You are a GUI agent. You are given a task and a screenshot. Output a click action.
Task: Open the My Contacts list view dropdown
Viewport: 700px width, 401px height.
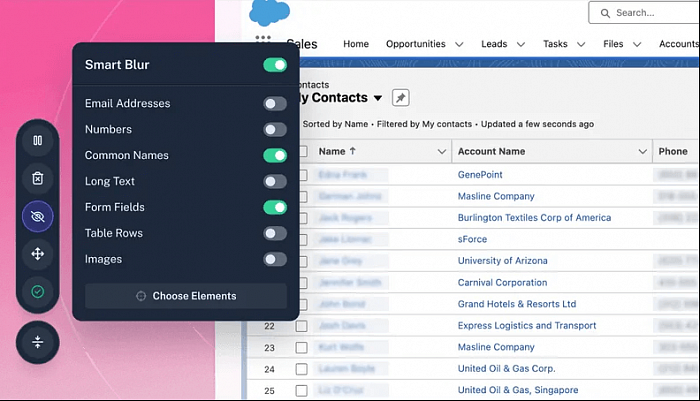(378, 98)
